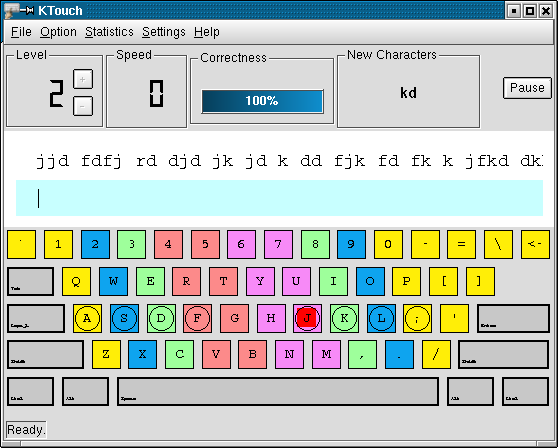This screenshot has width=558, height=448.
Task: Focus the light blue typing field
Action: pyautogui.click(x=279, y=198)
